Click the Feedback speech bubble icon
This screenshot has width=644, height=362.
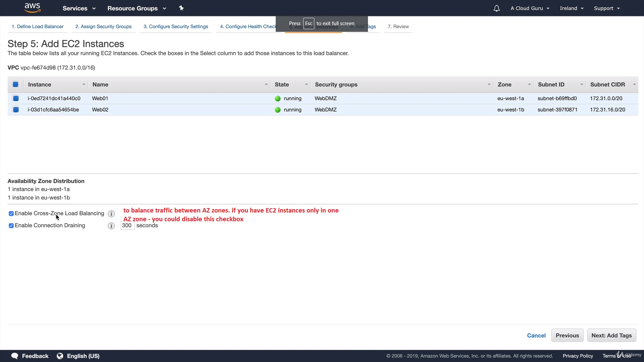(x=15, y=356)
